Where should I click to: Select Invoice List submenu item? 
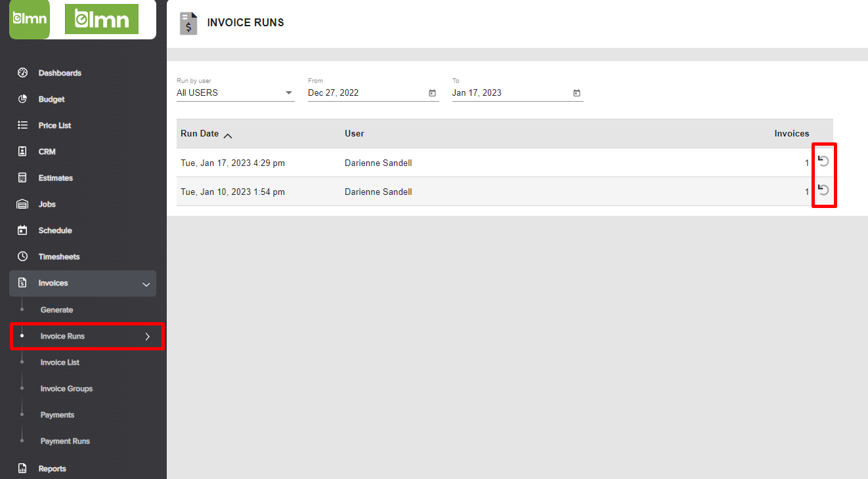point(60,362)
